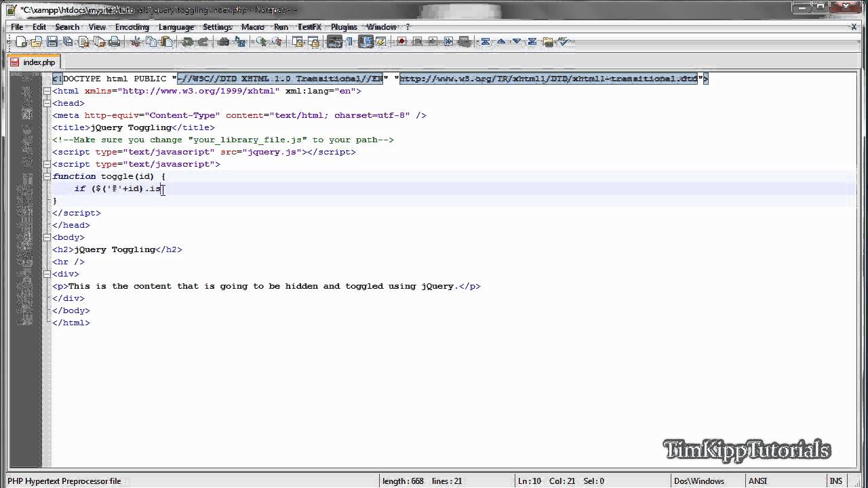The width and height of the screenshot is (868, 488).
Task: Click the Paste toolbar icon
Action: point(166,42)
